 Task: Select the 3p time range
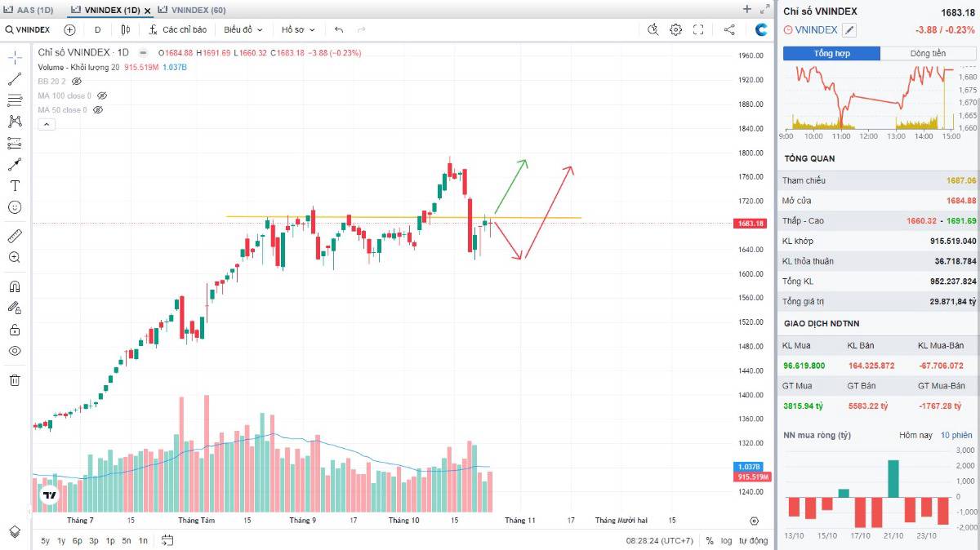point(94,540)
